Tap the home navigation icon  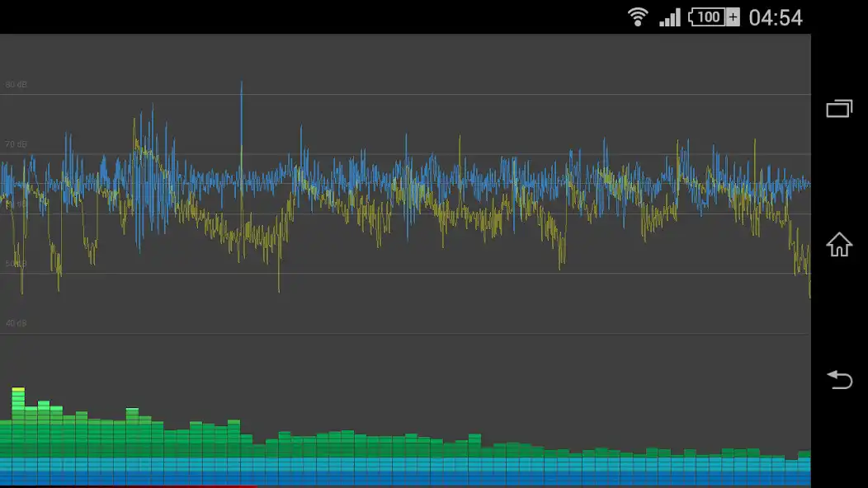(838, 245)
